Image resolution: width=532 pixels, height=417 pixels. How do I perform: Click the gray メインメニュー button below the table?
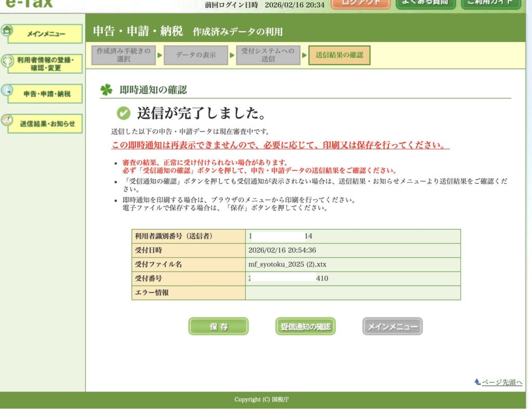pyautogui.click(x=392, y=327)
